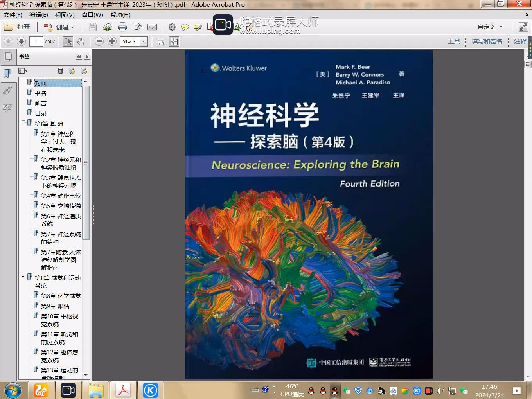Click bookmark list scroll-down arrow
This screenshot has width=532, height=399.
coord(86,376)
